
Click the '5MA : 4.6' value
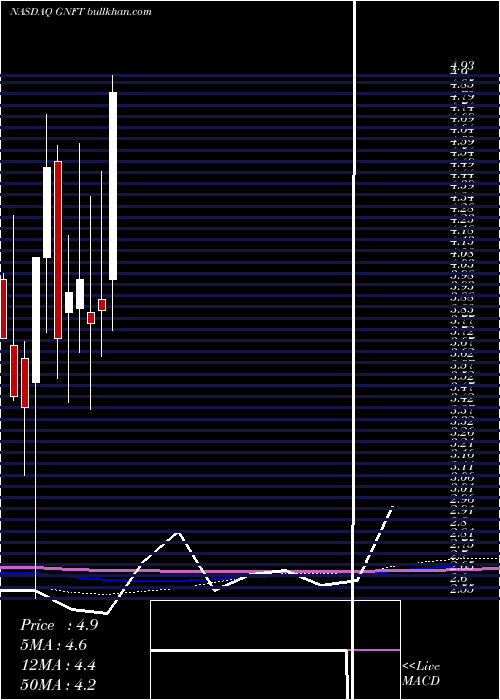[x=54, y=645]
